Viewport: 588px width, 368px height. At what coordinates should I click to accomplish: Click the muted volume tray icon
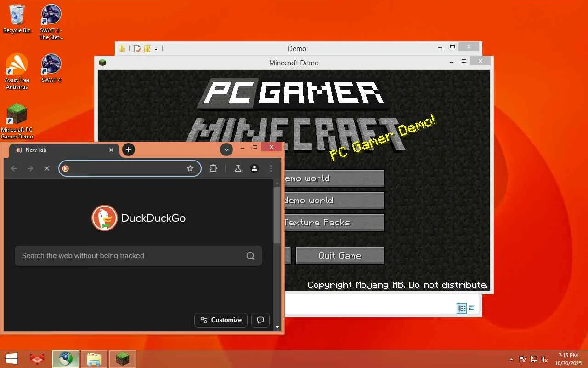545,359
